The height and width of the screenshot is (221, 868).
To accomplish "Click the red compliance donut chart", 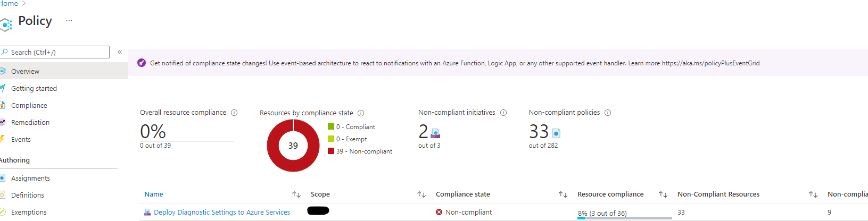I will (x=293, y=146).
